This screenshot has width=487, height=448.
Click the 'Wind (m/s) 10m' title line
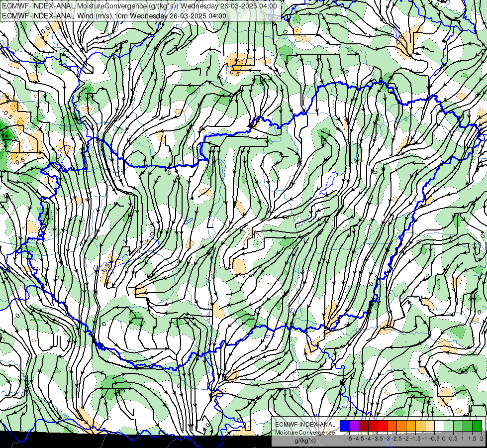(x=114, y=16)
